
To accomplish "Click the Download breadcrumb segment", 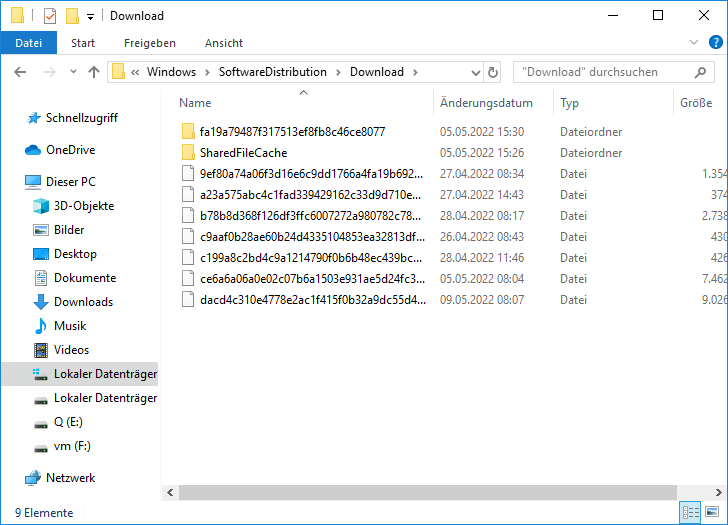I will pyautogui.click(x=377, y=72).
